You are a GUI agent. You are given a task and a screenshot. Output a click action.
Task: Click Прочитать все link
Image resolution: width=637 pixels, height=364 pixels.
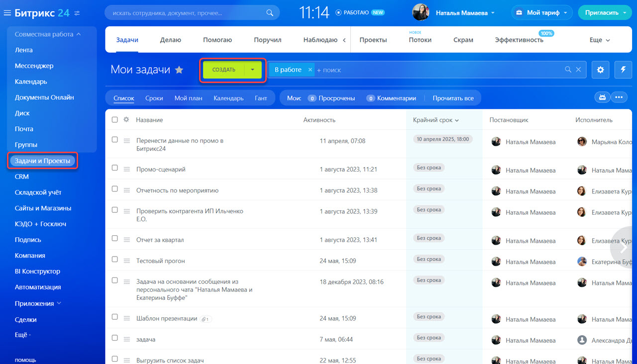coord(453,98)
